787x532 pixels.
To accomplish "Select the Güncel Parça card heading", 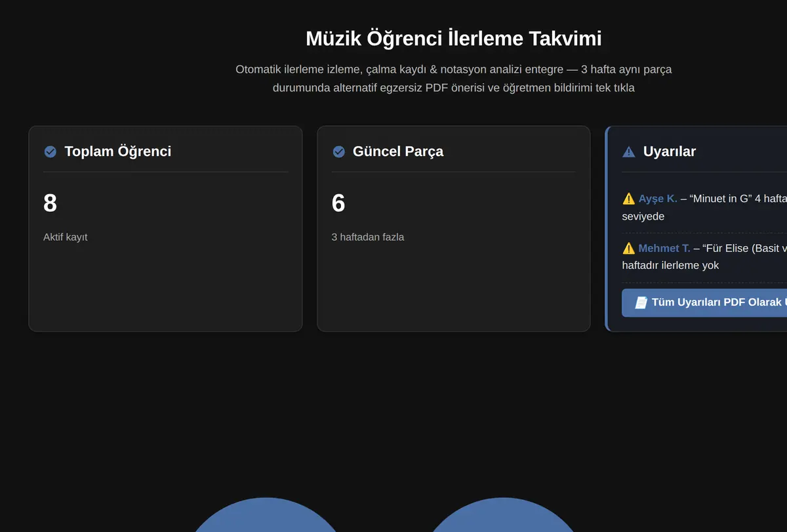I will 398,152.
